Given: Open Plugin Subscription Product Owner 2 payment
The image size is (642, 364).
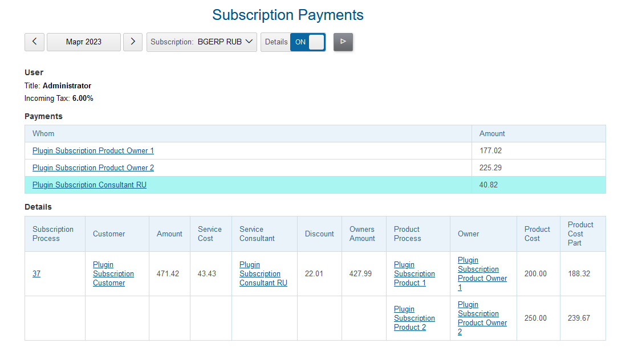Looking at the screenshot, I should [93, 167].
